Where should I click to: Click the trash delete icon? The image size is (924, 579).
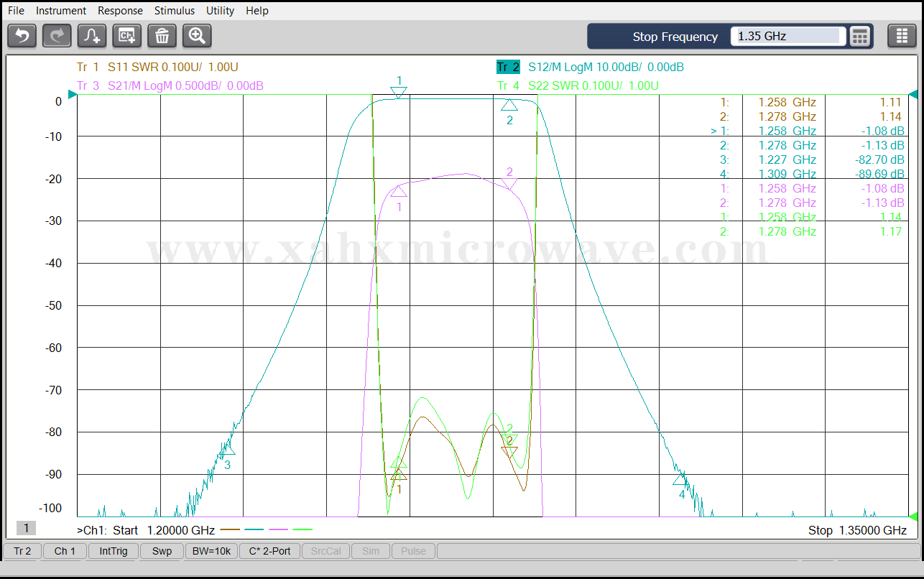(x=162, y=36)
